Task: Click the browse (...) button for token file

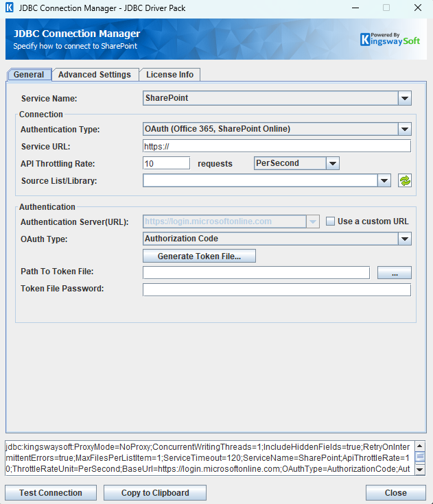Action: coord(395,273)
